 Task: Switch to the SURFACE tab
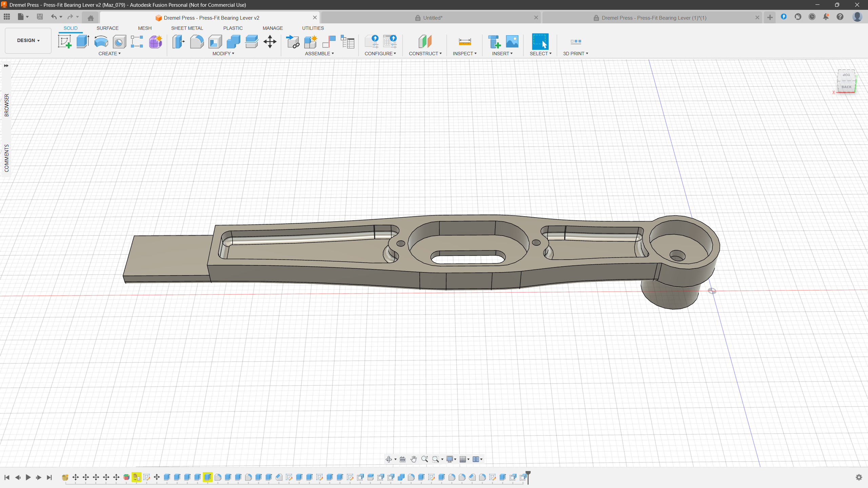(x=107, y=28)
